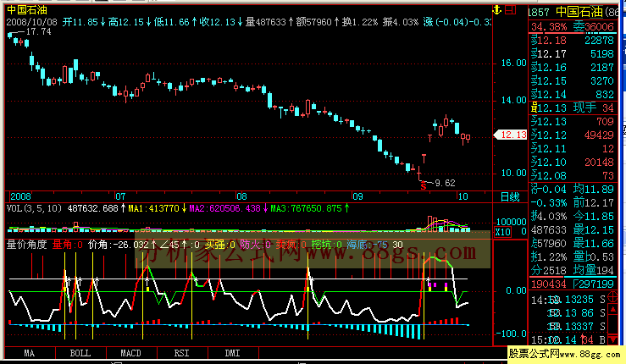Click the trade list scroll-up arrow
Image resolution: width=626 pixels, height=364 pixels.
click(612, 309)
